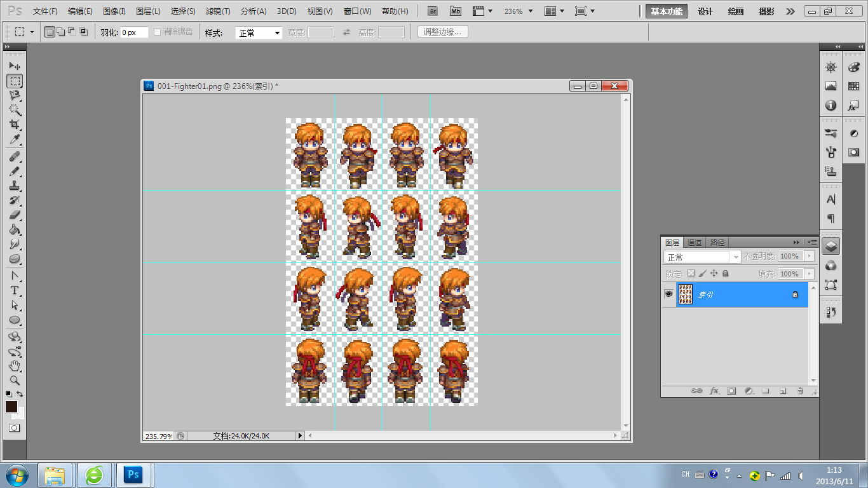Select the Eraser tool
The height and width of the screenshot is (488, 868).
coord(15,215)
